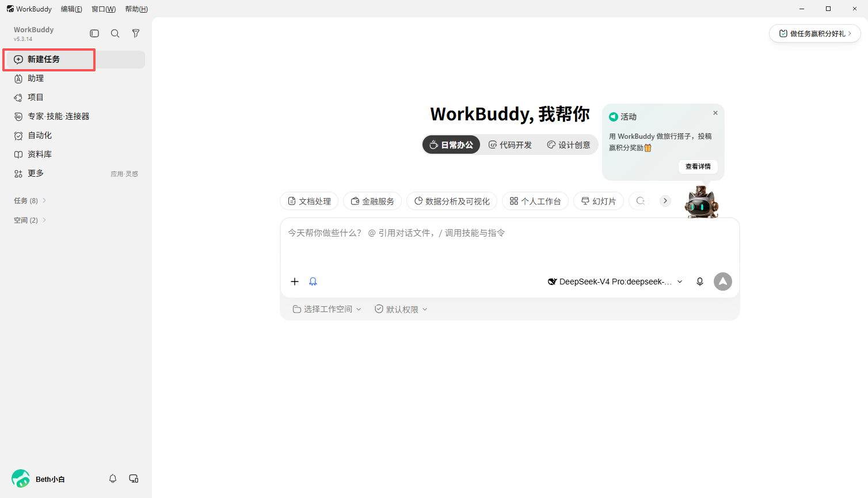Collapse the sidebar panel icon
The height and width of the screenshot is (498, 868).
click(x=94, y=33)
